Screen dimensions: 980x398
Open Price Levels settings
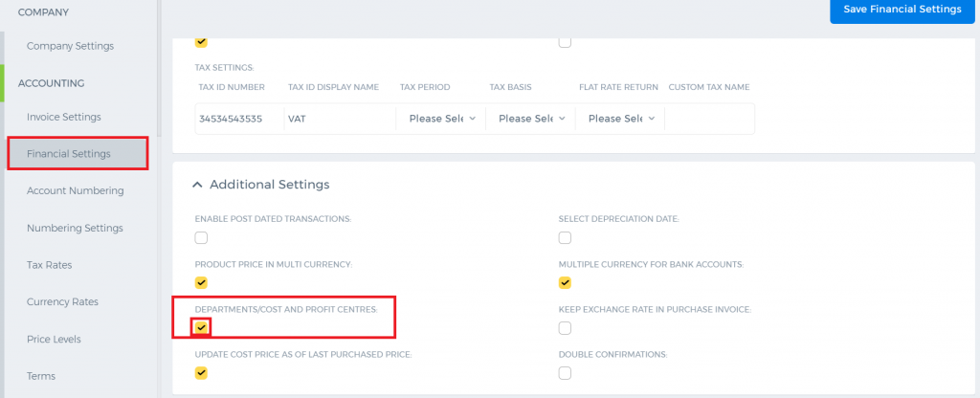[54, 340]
